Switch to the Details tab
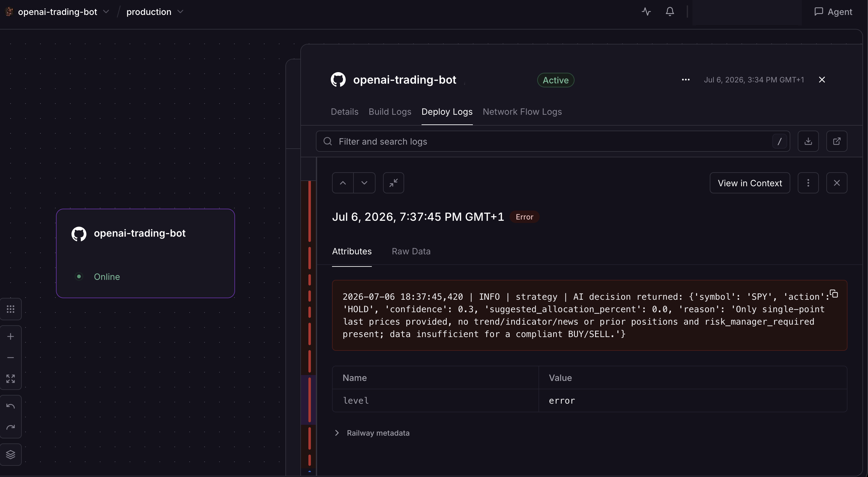 (344, 112)
